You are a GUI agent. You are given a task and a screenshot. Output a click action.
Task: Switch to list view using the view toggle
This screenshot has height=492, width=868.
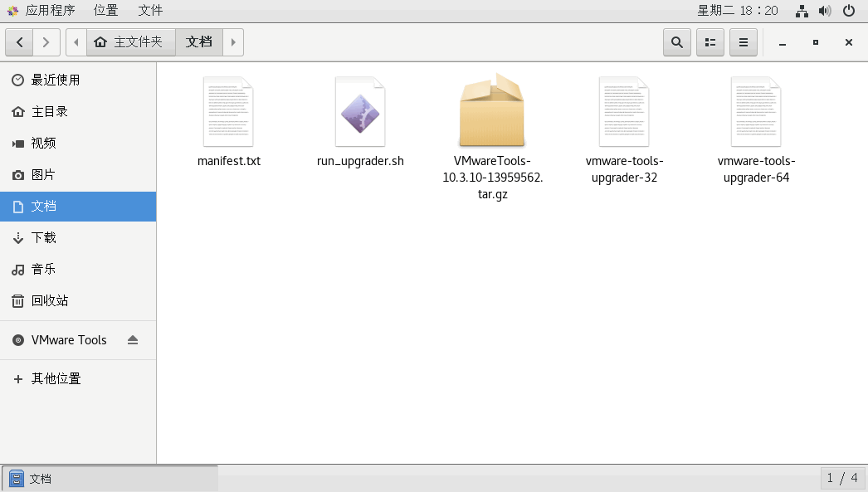click(710, 42)
